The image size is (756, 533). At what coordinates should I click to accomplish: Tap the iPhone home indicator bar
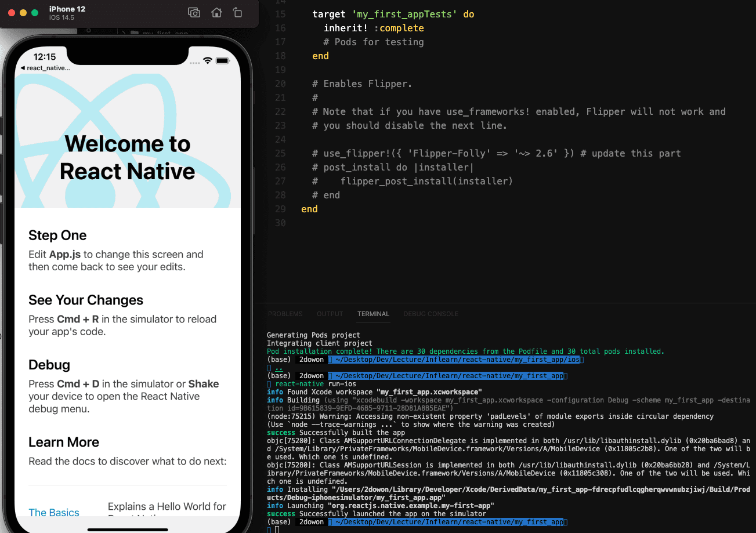(128, 529)
